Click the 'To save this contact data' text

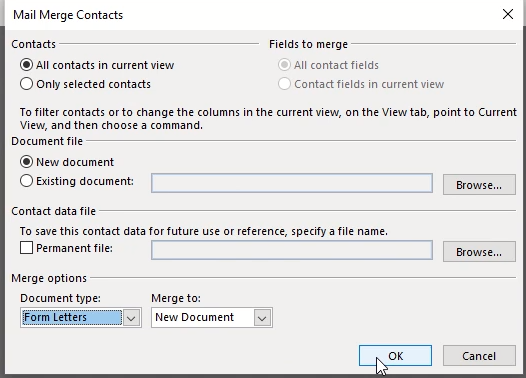click(204, 231)
